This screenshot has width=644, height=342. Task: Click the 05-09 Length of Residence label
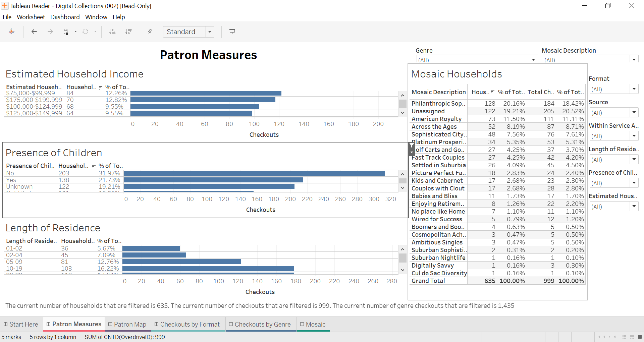coord(14,262)
